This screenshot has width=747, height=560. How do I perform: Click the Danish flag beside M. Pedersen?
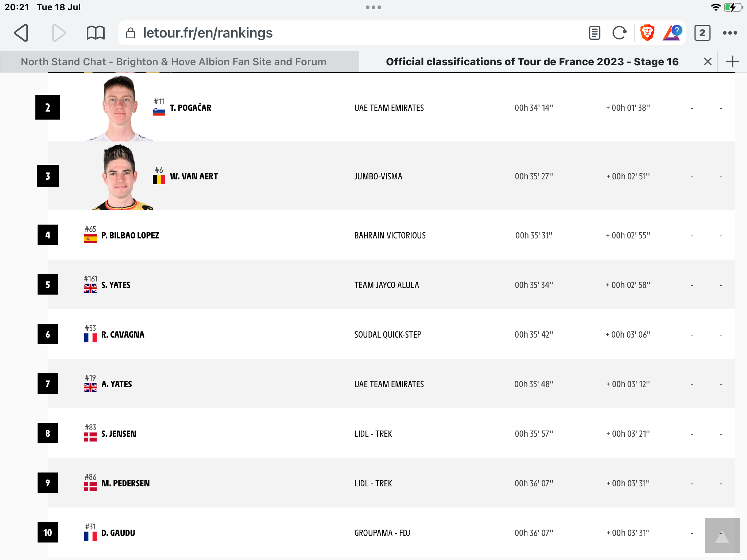(x=90, y=487)
